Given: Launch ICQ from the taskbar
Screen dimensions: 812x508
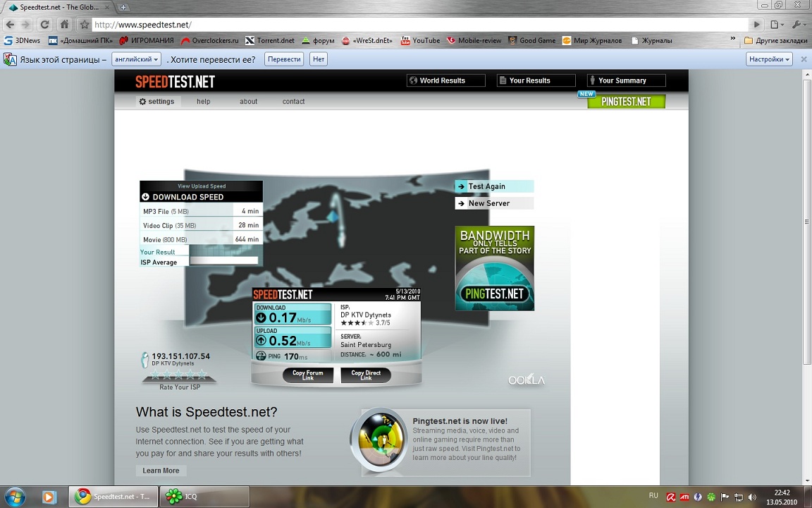Looking at the screenshot, I should click(x=204, y=497).
